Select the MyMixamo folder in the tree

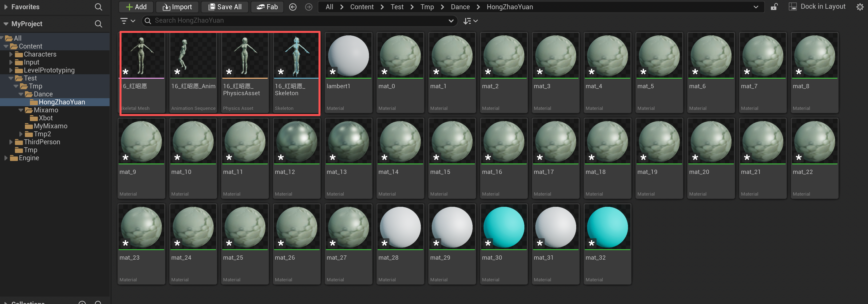pyautogui.click(x=51, y=126)
